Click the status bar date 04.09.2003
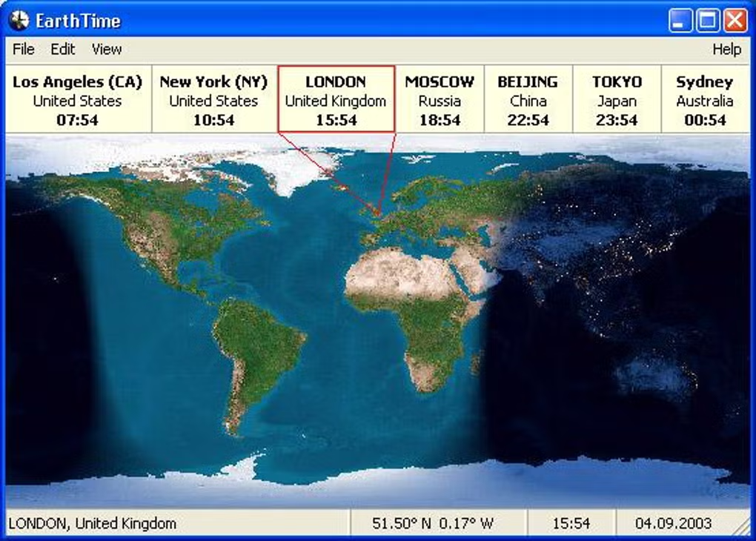Viewport: 756px width, 541px height. coord(673,523)
